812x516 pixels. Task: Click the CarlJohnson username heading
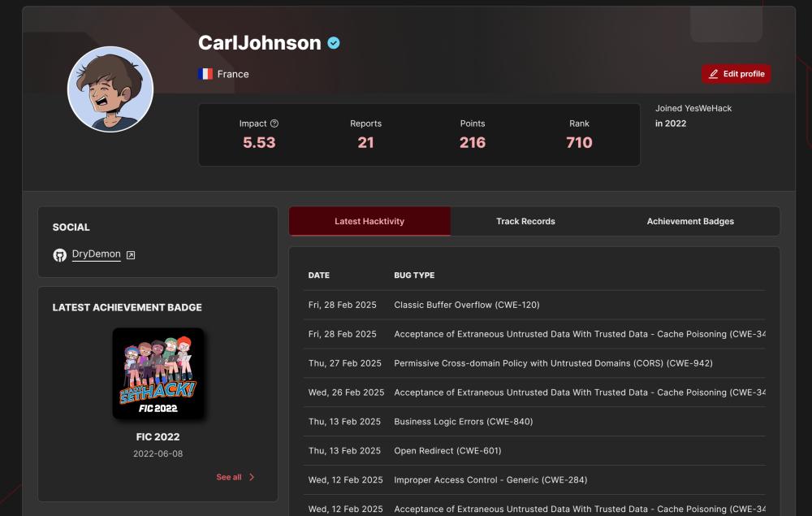pyautogui.click(x=260, y=43)
